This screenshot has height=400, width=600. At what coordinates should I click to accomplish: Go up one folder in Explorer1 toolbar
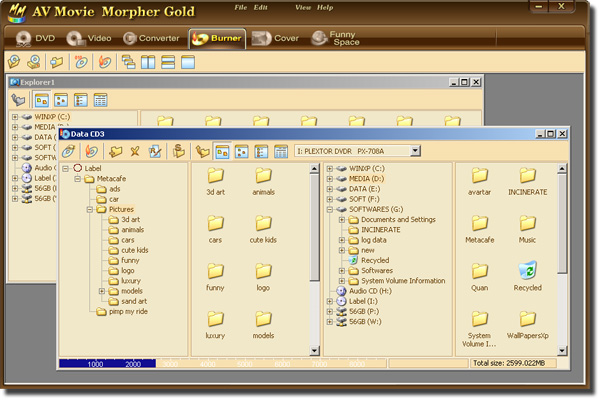click(x=18, y=100)
